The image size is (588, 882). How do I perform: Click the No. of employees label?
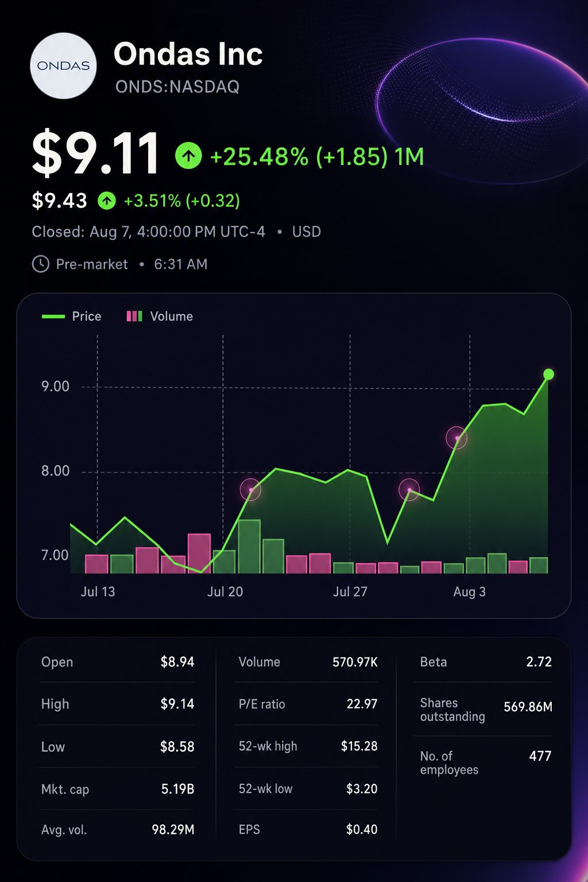449,763
